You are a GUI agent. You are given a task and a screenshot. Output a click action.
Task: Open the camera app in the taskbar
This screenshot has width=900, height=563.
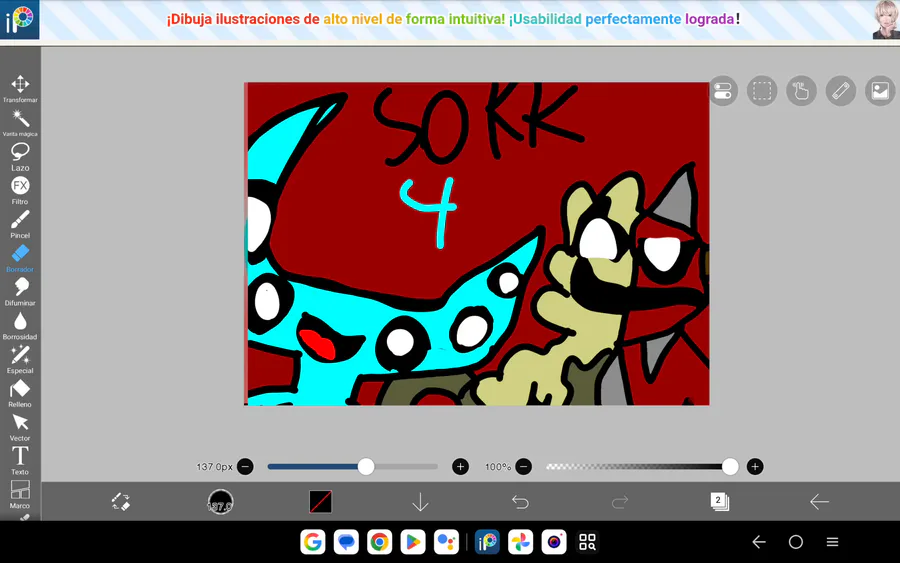(x=554, y=542)
